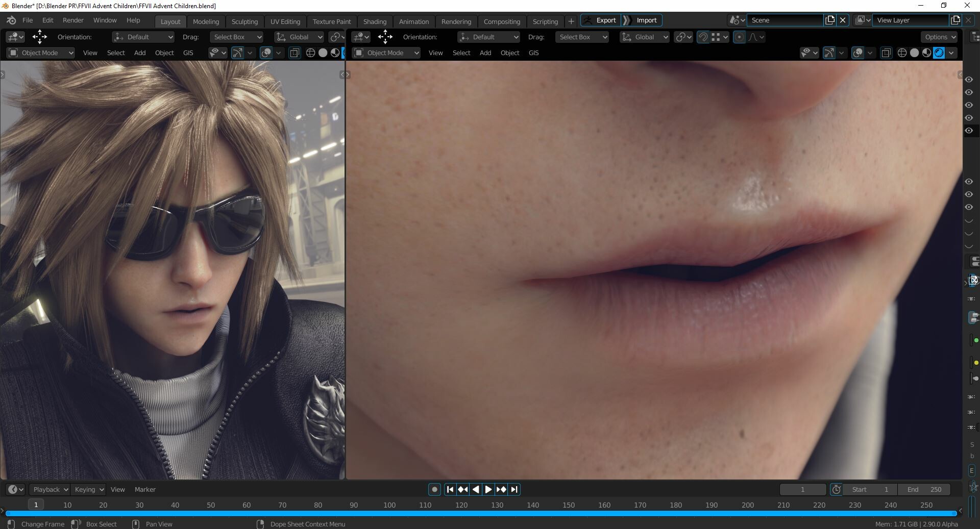The image size is (980, 529).
Task: Select wireframe shading in right viewport
Action: (x=902, y=53)
